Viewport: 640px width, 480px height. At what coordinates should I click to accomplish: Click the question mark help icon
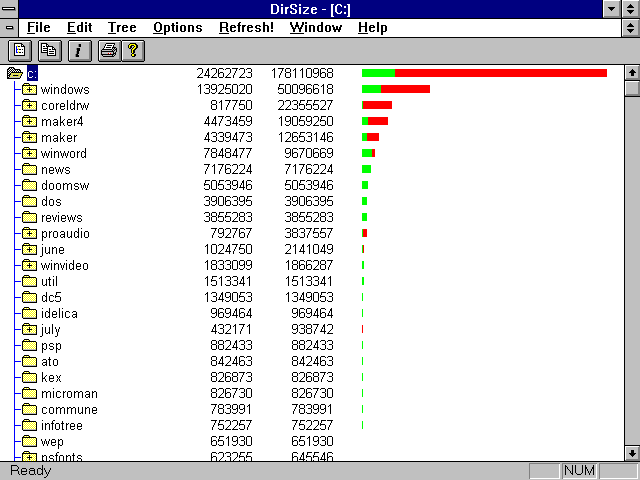point(132,49)
